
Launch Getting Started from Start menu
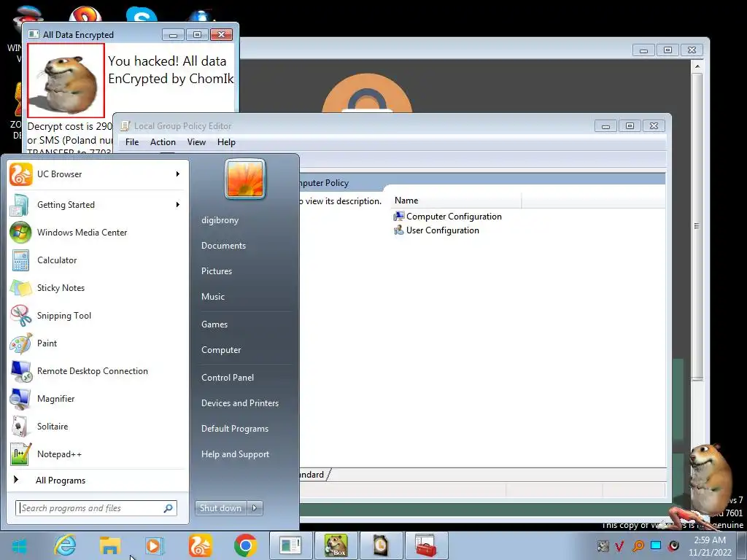(98, 205)
